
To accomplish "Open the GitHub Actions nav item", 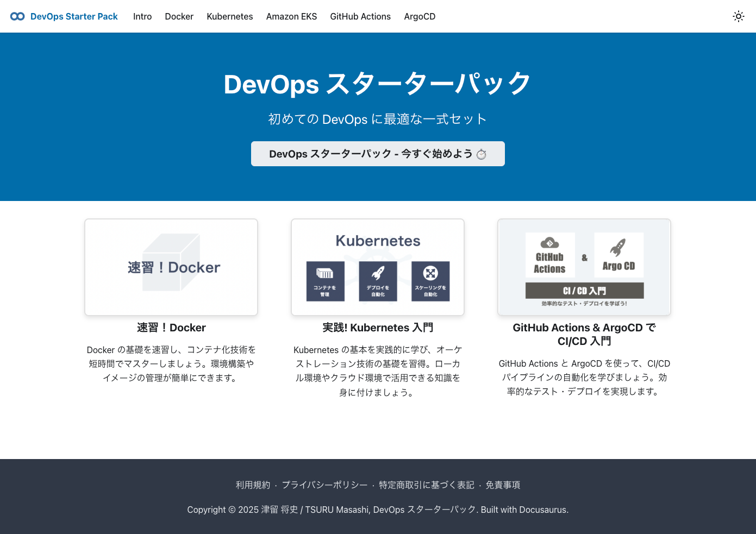I will pyautogui.click(x=360, y=16).
